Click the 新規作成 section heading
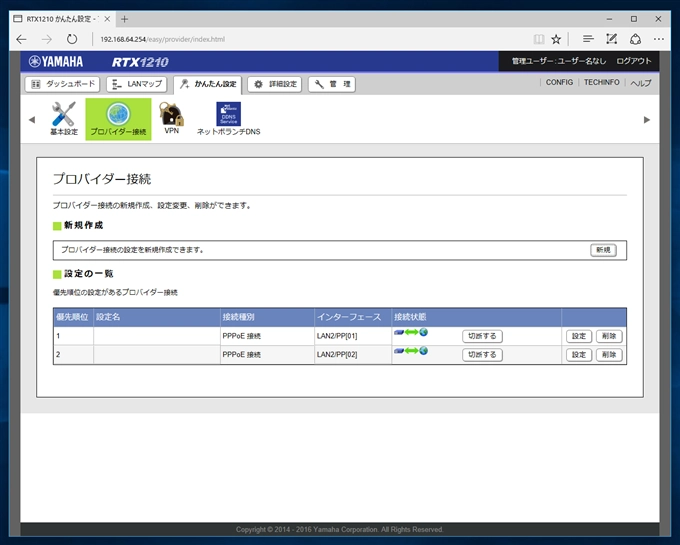The width and height of the screenshot is (680, 545). point(84,225)
